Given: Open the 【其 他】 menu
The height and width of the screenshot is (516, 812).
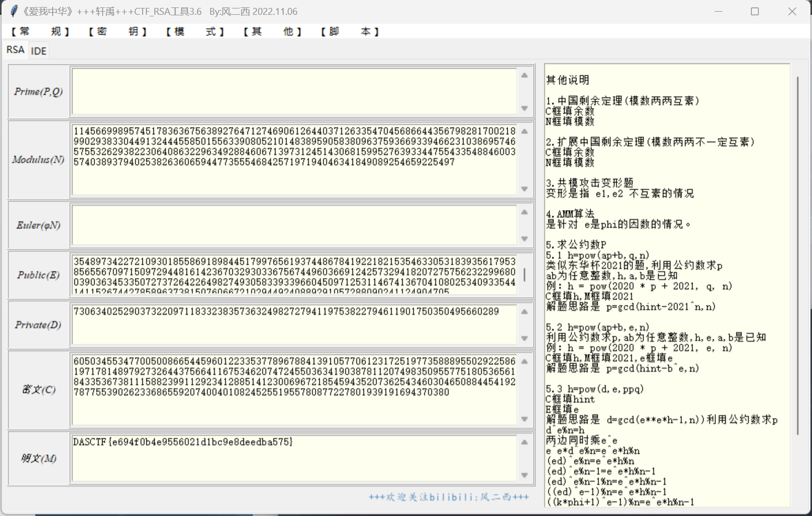Looking at the screenshot, I should [x=272, y=32].
